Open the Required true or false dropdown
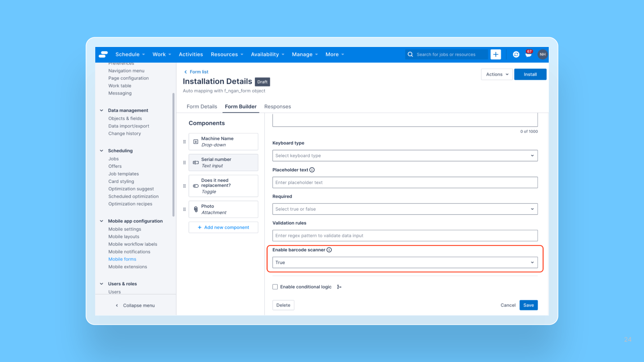This screenshot has height=362, width=644. coord(405,209)
